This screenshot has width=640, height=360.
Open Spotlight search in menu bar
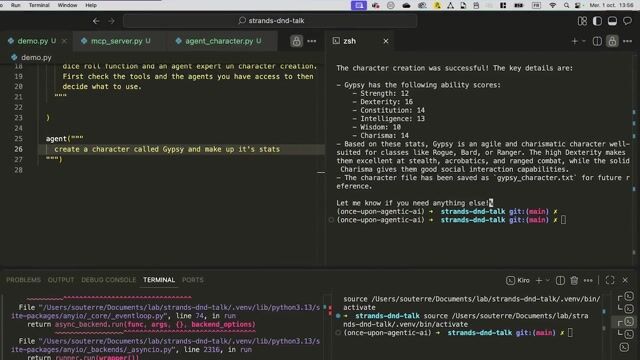(566, 5)
